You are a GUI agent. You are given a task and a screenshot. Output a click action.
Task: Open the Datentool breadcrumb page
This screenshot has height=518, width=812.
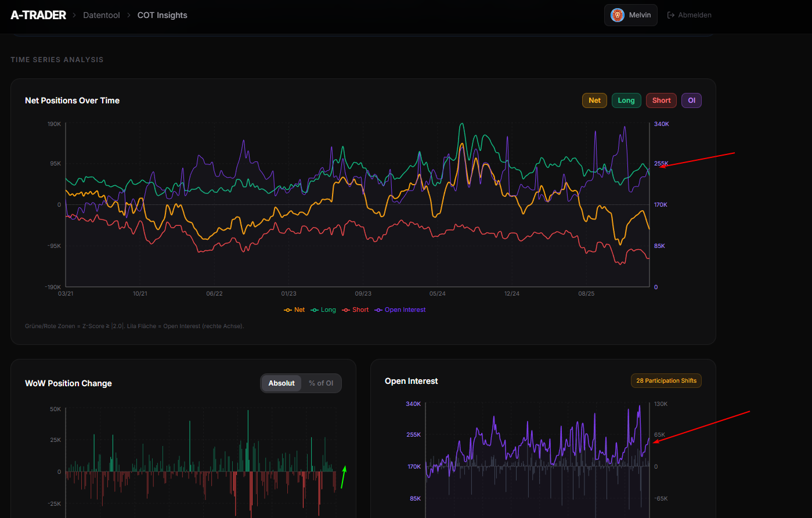coord(102,15)
